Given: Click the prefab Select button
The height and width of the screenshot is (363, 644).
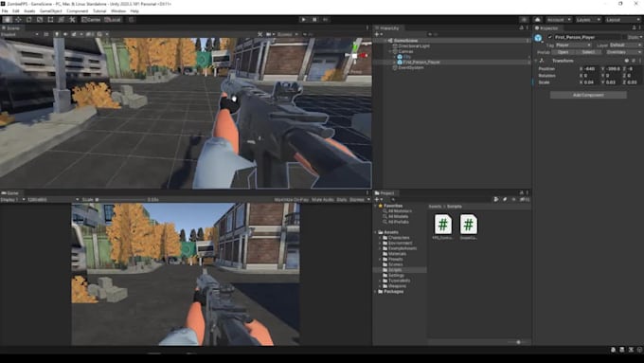Looking at the screenshot, I should pos(588,52).
